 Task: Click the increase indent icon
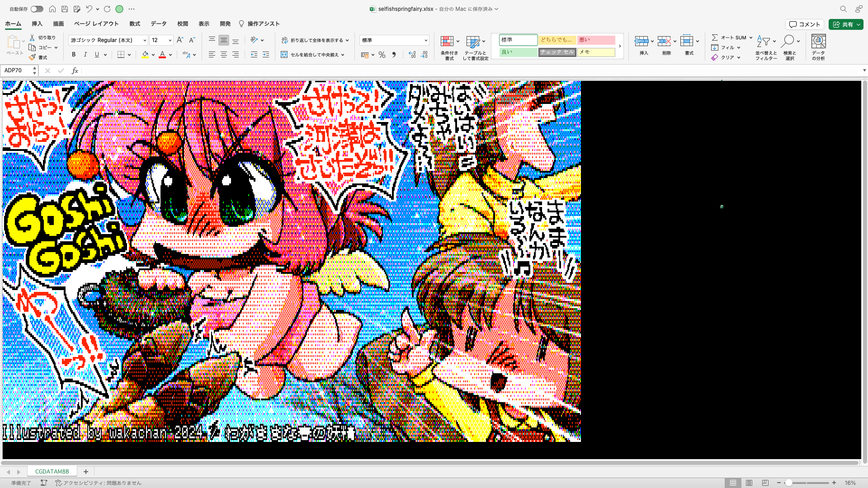click(x=266, y=55)
